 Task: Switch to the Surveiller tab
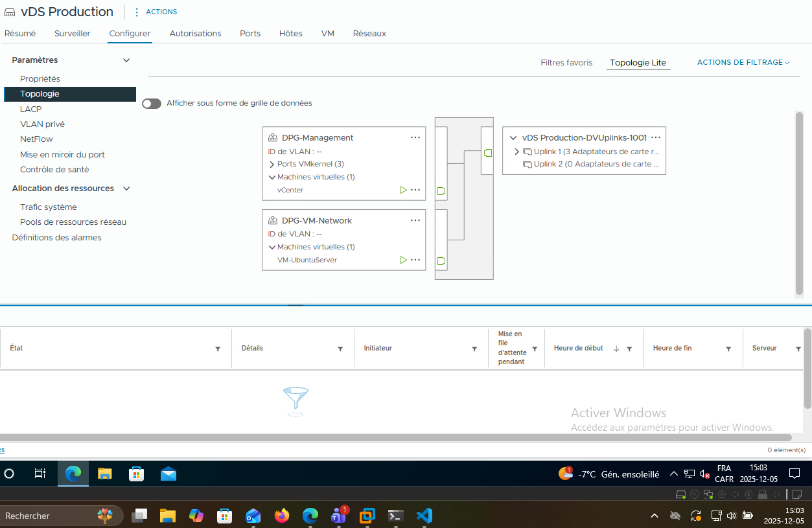pos(72,34)
